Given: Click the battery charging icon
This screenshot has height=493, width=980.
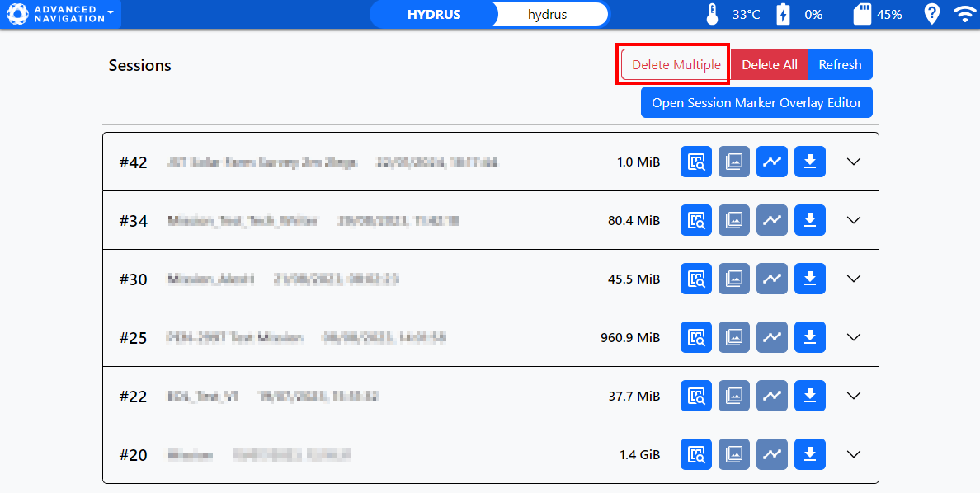Looking at the screenshot, I should tap(782, 14).
